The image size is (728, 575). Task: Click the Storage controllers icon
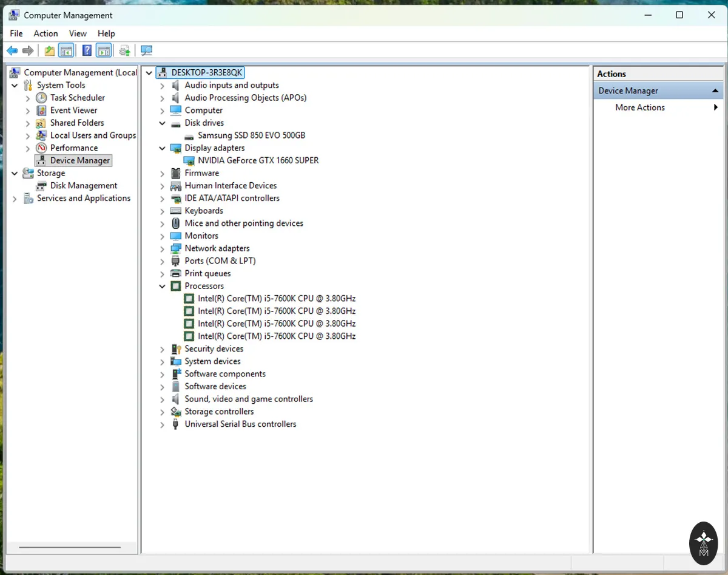(x=176, y=412)
